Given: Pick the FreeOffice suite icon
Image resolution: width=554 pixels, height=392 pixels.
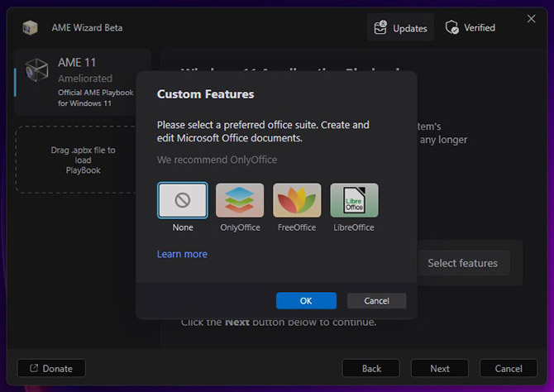Looking at the screenshot, I should 297,200.
